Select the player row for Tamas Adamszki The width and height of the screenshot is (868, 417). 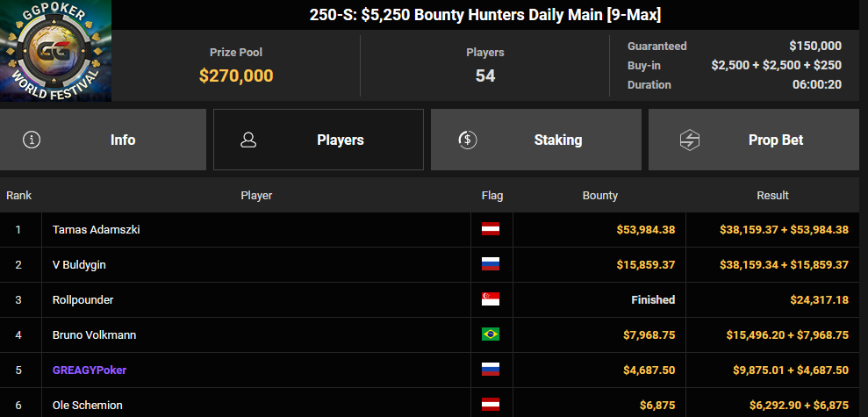click(x=429, y=229)
